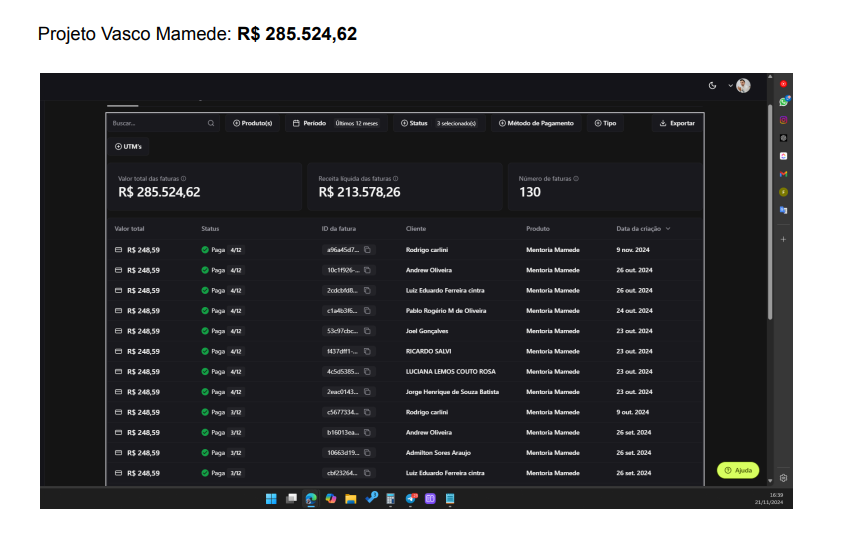Image resolution: width=847 pixels, height=533 pixels.
Task: Open the Tipo filter
Action: (x=606, y=123)
